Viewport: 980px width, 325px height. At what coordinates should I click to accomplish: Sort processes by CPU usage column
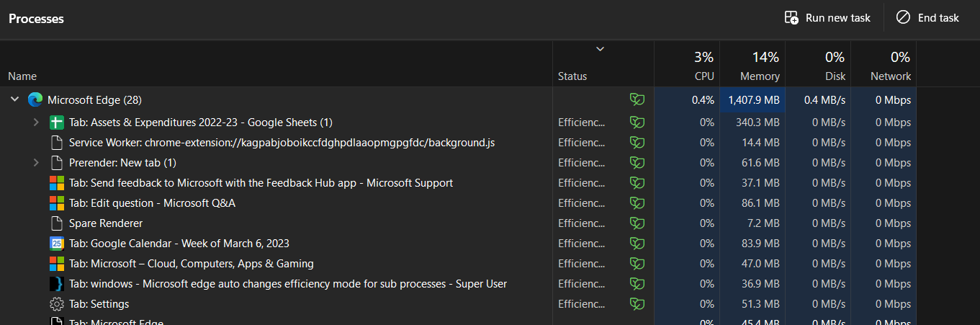click(x=686, y=66)
